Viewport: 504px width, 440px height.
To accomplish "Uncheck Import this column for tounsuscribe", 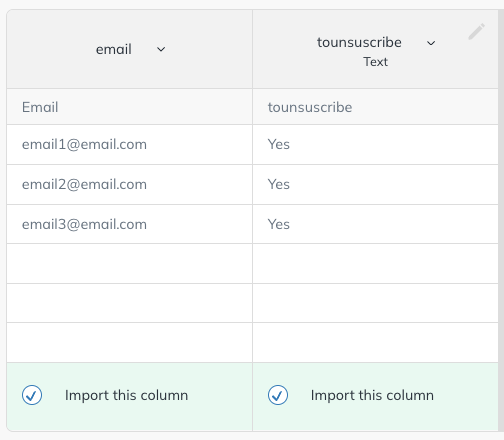I will [278, 395].
